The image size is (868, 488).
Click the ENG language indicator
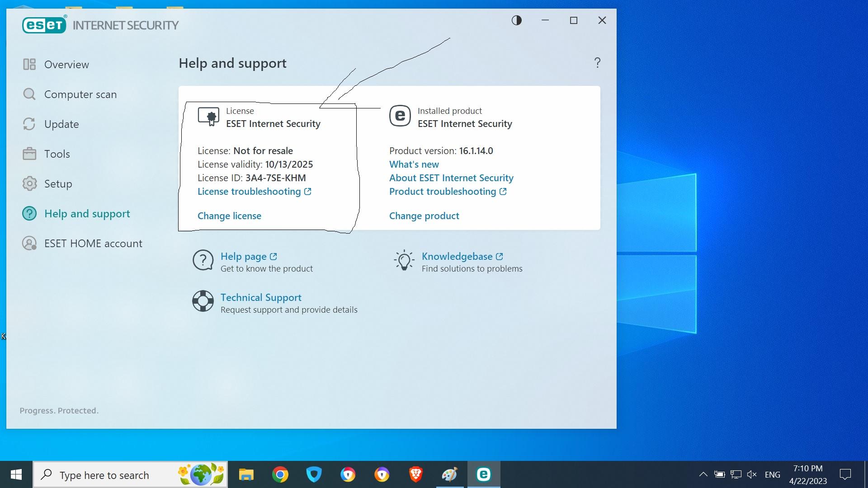[773, 475]
